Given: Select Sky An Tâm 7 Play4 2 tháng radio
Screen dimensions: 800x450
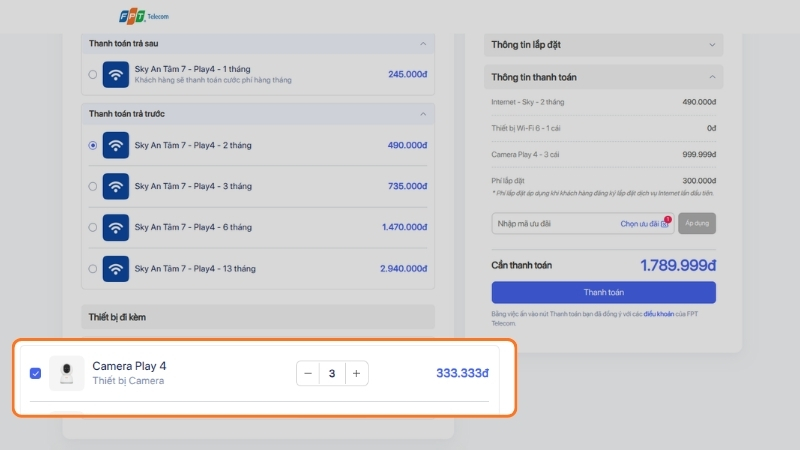Looking at the screenshot, I should (x=92, y=145).
